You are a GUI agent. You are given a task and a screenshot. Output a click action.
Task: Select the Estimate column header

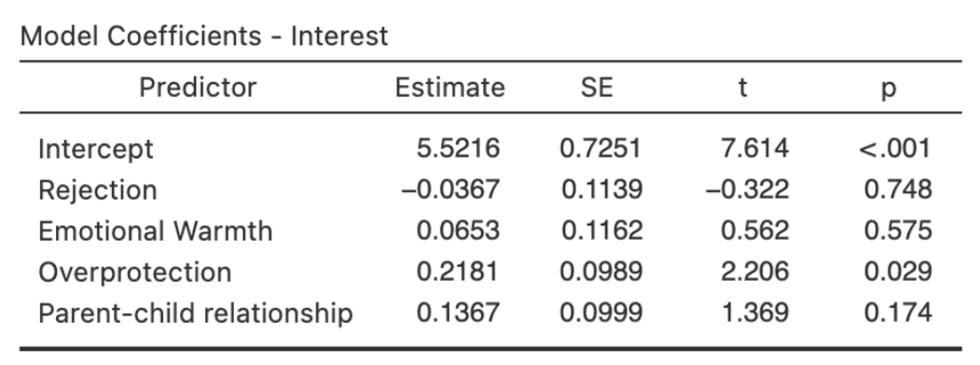(450, 87)
